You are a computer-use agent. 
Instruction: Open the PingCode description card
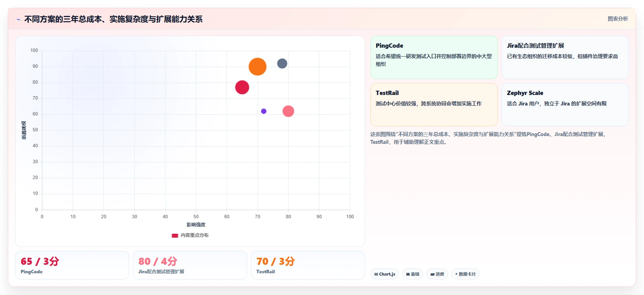click(434, 57)
